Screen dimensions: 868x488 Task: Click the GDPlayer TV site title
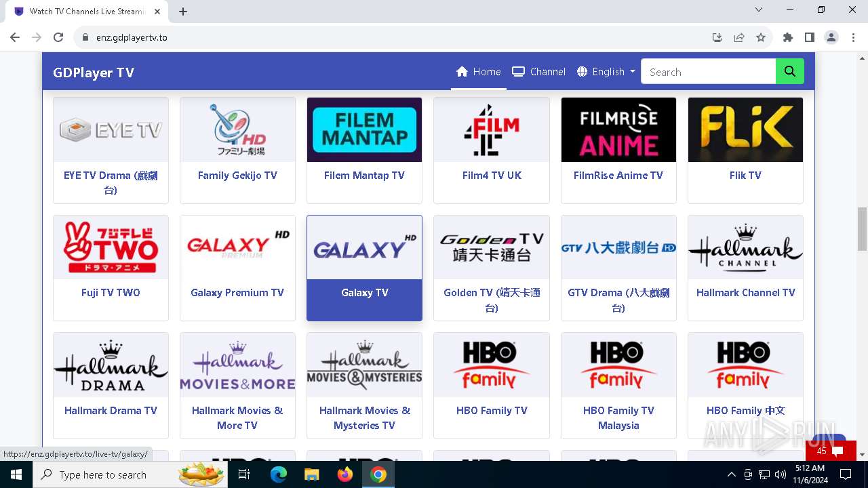[x=94, y=73]
